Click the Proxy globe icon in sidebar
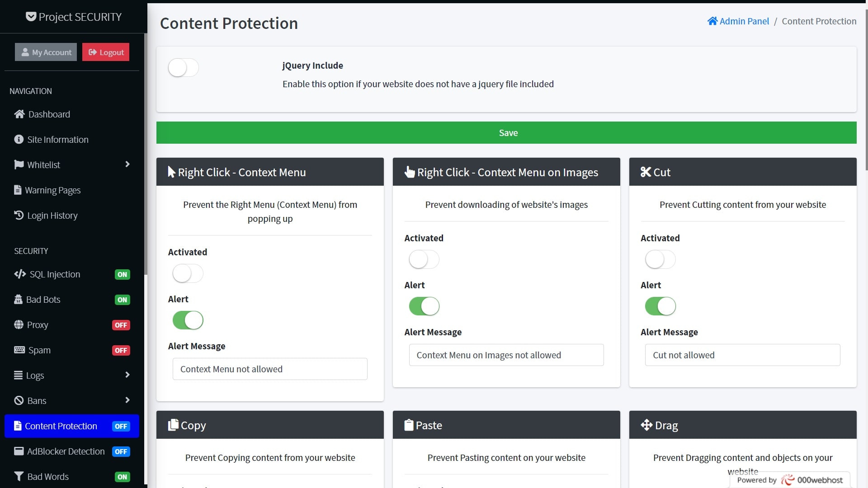 18,324
